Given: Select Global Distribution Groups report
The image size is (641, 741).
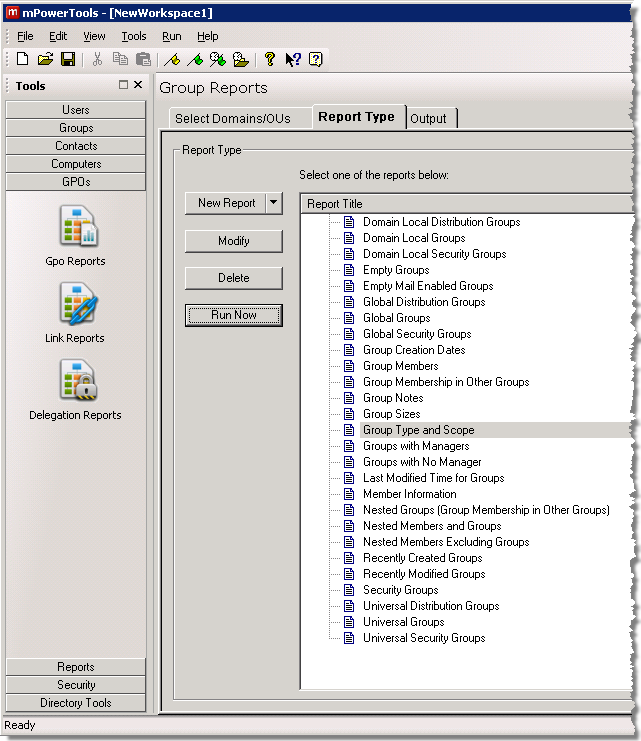Looking at the screenshot, I should (424, 302).
